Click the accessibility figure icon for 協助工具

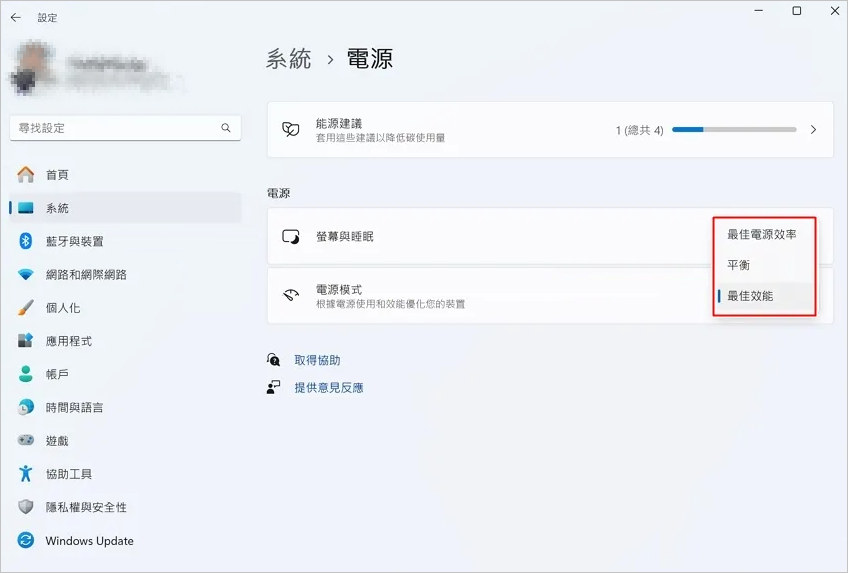pos(25,474)
